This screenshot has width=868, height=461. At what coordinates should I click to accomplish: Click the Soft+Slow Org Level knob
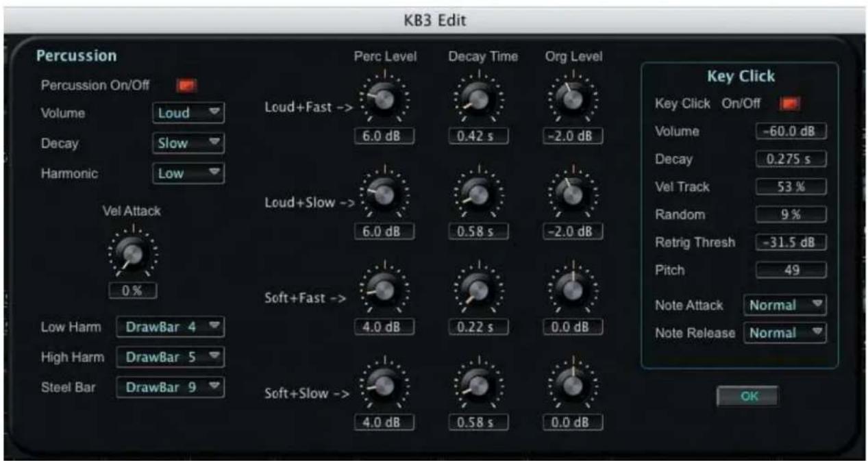[x=573, y=387]
